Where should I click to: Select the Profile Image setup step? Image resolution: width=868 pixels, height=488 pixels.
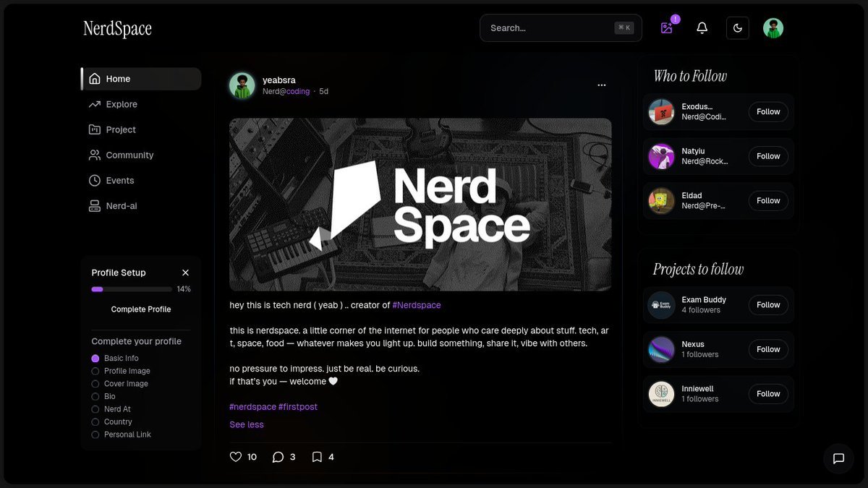pyautogui.click(x=127, y=371)
